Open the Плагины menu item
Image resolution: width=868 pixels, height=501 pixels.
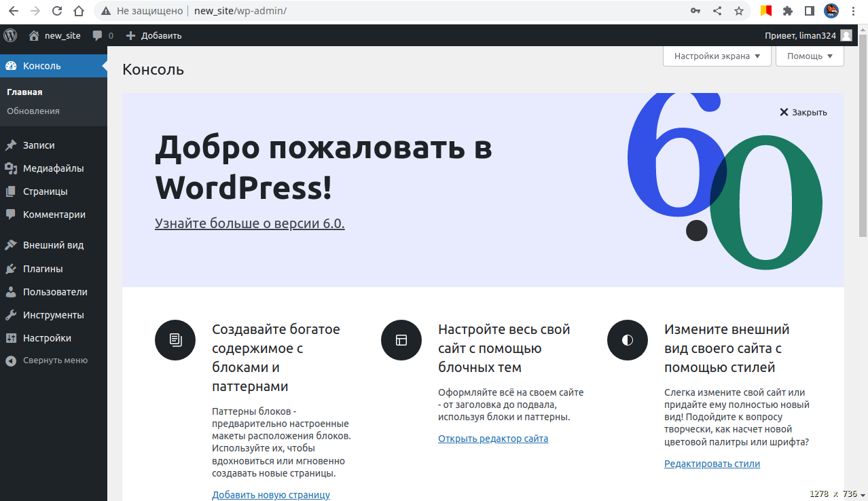pyautogui.click(x=43, y=269)
